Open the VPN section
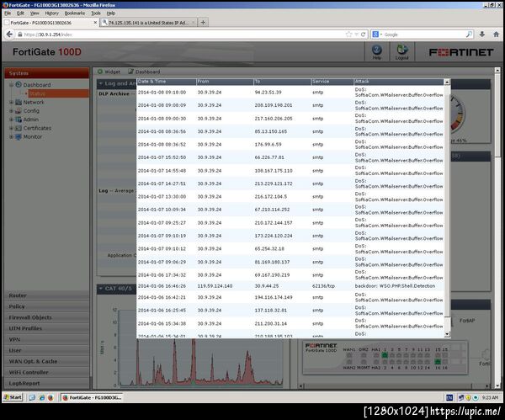 click(x=46, y=339)
